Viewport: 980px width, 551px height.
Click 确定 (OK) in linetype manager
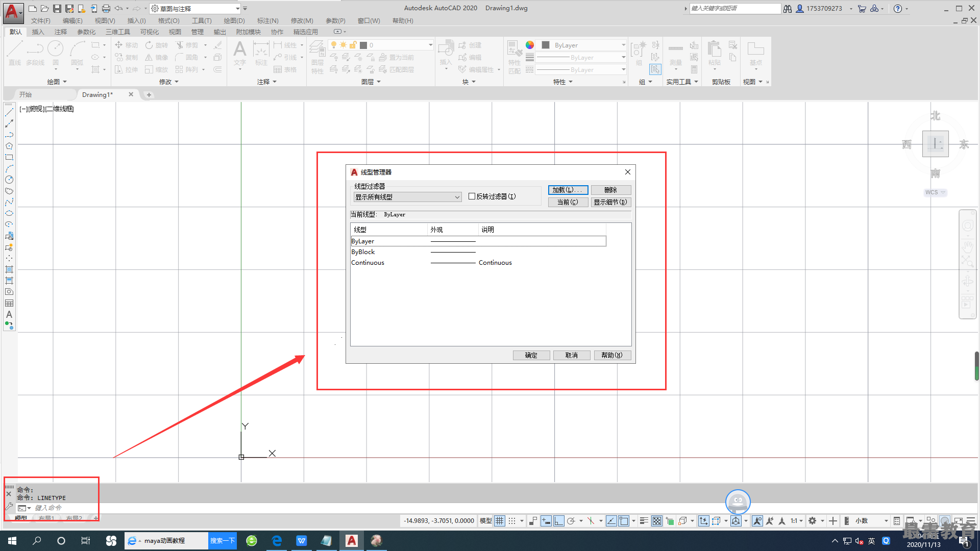pos(531,355)
